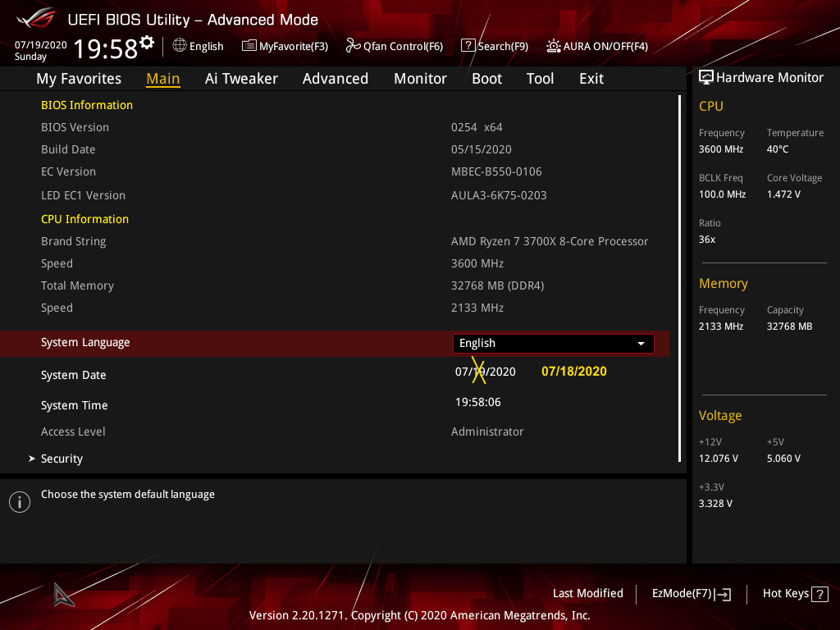
Task: Click Access Level value Administrator
Action: click(x=487, y=431)
